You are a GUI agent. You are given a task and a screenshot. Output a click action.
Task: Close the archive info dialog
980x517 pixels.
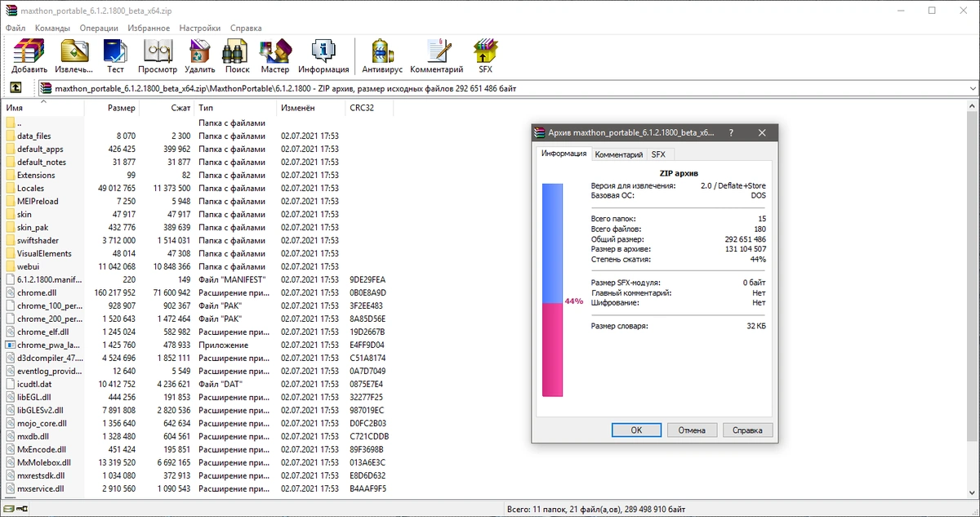(761, 133)
